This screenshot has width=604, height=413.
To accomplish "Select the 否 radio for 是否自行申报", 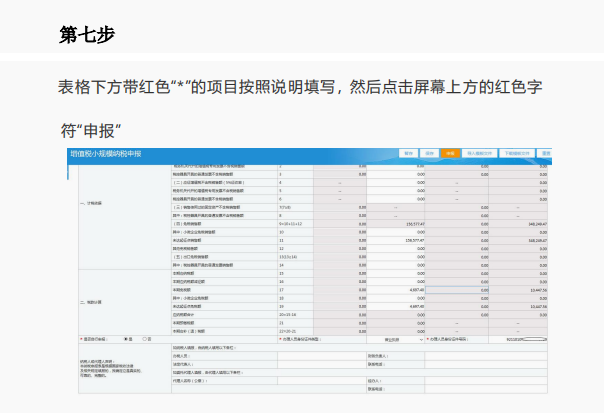I will [144, 339].
